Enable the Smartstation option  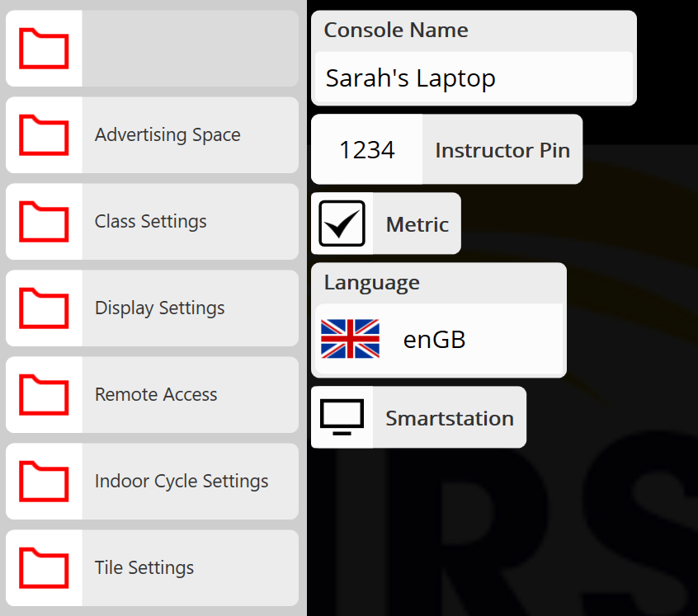tap(418, 417)
